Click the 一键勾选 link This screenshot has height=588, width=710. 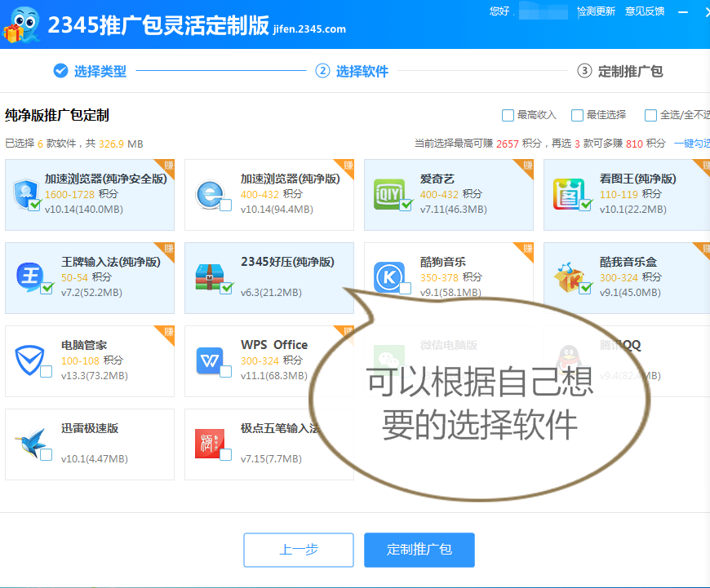pyautogui.click(x=692, y=144)
